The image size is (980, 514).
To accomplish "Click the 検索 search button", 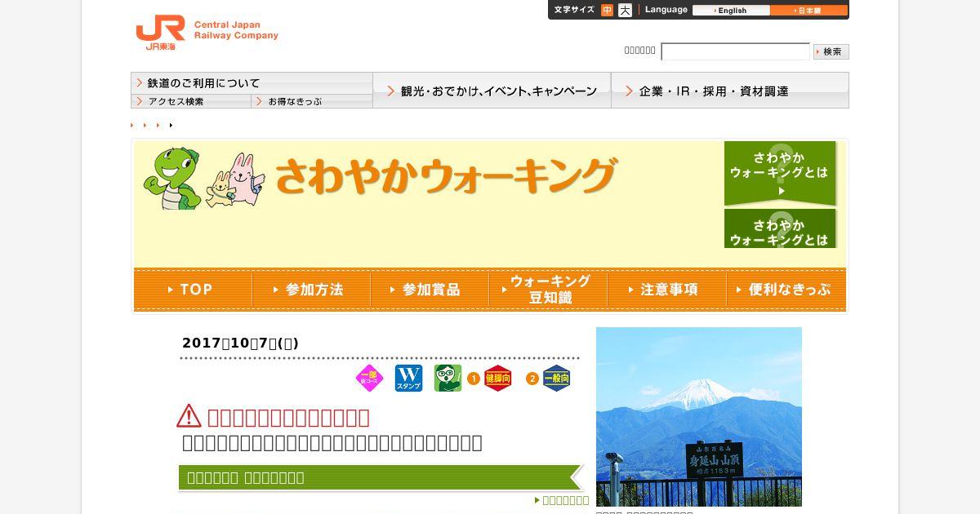I will click(831, 51).
